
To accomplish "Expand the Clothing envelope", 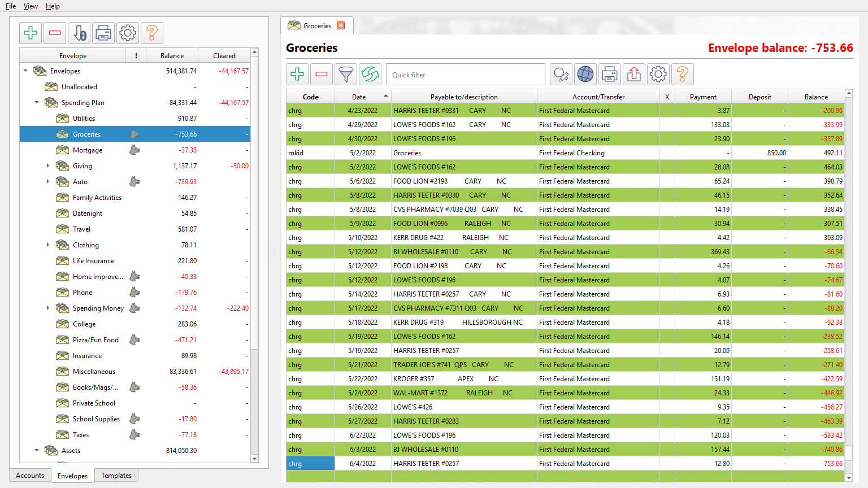I will tap(48, 245).
